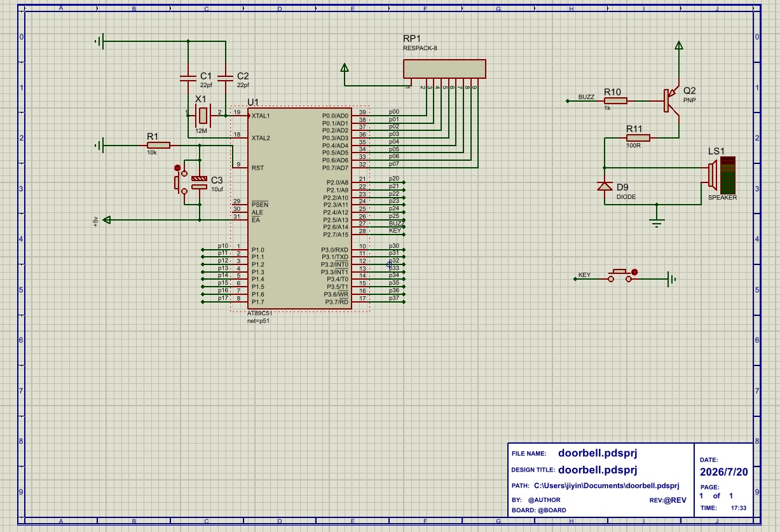Click the DIODE value label
Image resolution: width=780 pixels, height=532 pixels.
[x=626, y=197]
